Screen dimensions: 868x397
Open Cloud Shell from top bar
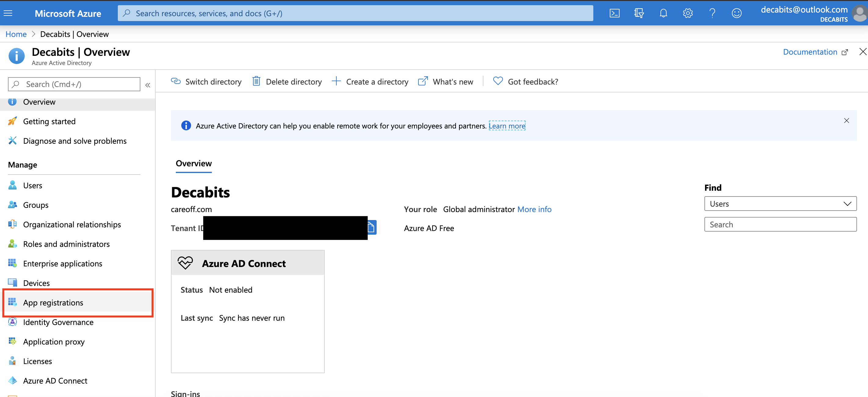tap(614, 13)
